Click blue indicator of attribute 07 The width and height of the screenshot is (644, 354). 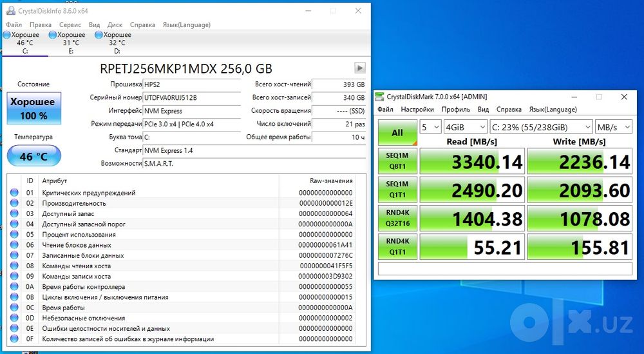[14, 255]
